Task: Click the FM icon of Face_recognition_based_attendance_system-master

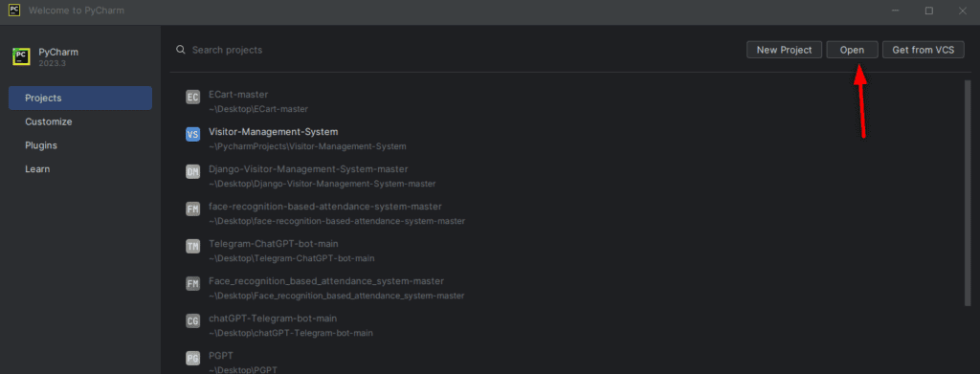Action: (193, 283)
